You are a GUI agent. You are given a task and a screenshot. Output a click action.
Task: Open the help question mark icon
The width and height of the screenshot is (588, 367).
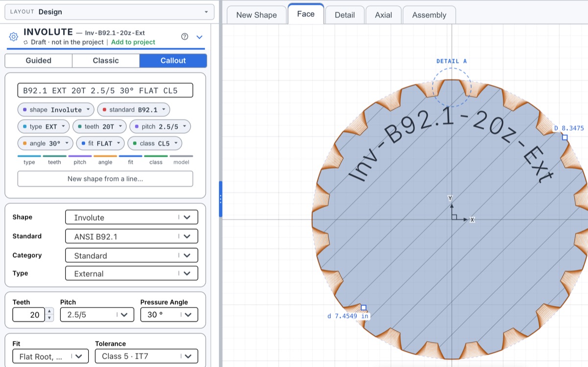185,37
